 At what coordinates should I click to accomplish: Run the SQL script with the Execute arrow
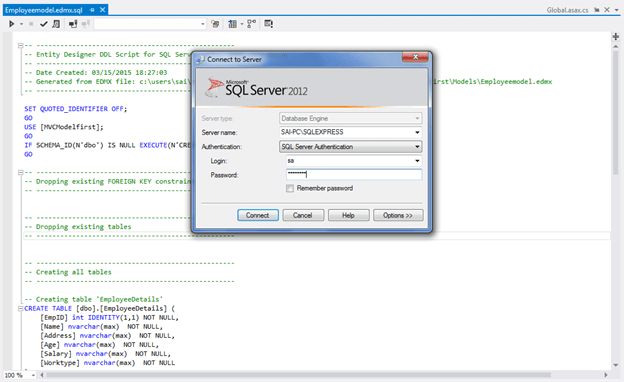click(12, 24)
